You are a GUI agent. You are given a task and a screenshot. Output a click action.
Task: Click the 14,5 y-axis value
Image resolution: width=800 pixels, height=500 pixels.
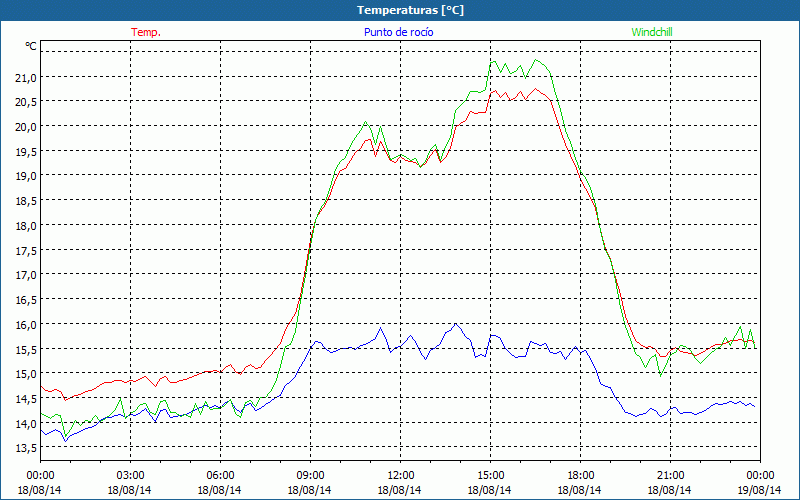27,399
